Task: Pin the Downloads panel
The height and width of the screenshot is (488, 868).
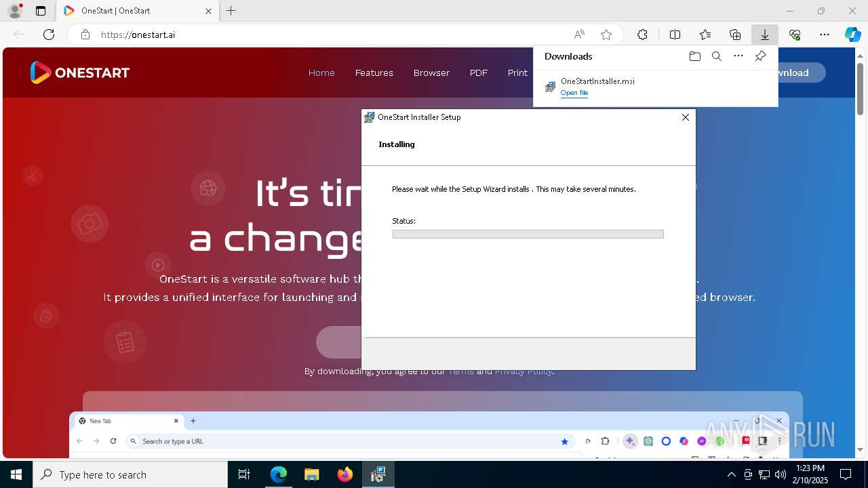Action: [x=760, y=56]
